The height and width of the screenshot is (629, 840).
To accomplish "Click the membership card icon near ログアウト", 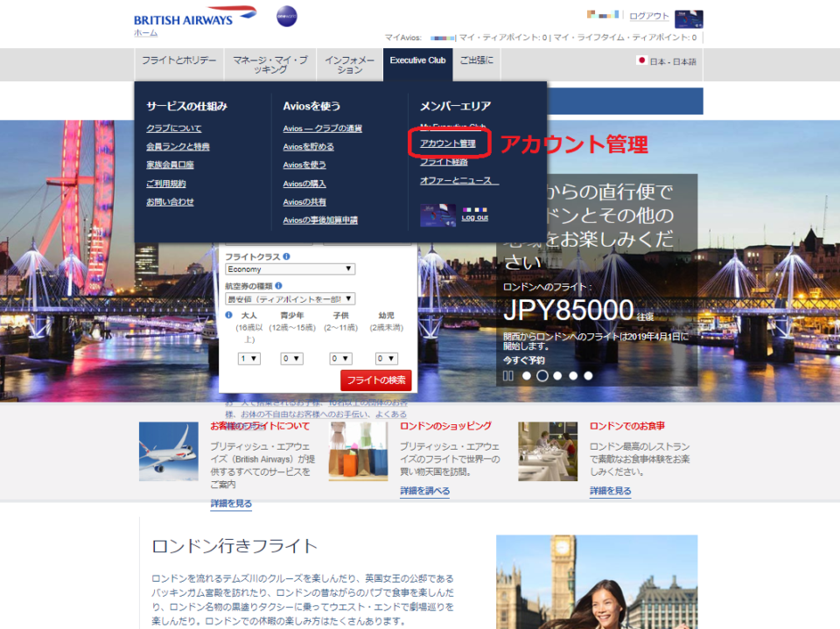I will tap(689, 18).
